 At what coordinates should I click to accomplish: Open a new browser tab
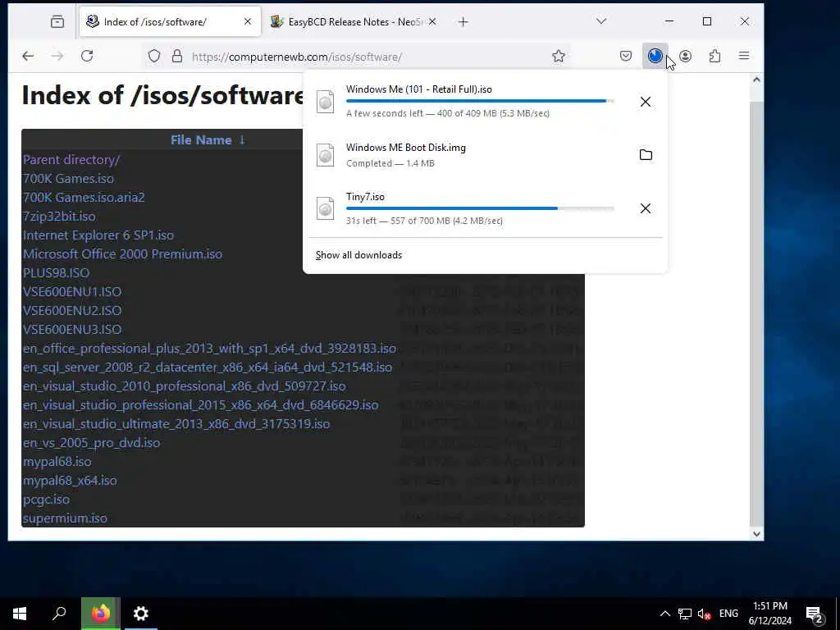click(x=463, y=21)
